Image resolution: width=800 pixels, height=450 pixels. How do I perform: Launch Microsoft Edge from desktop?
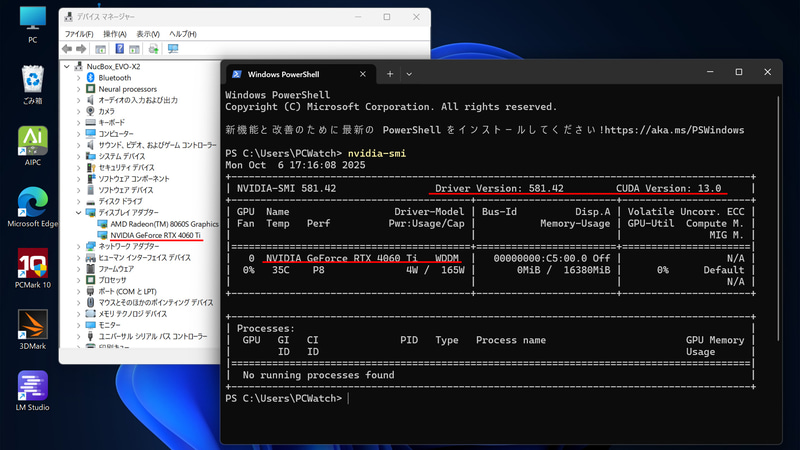33,207
